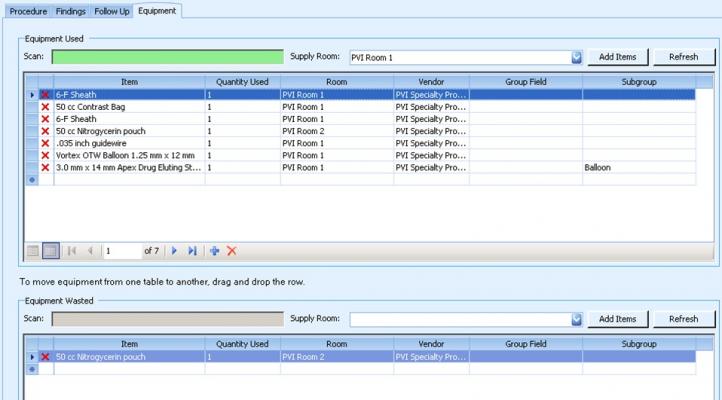Image resolution: width=722 pixels, height=400 pixels.
Task: Expand Equipment Wasted Supply Room dropdown
Action: [x=576, y=319]
